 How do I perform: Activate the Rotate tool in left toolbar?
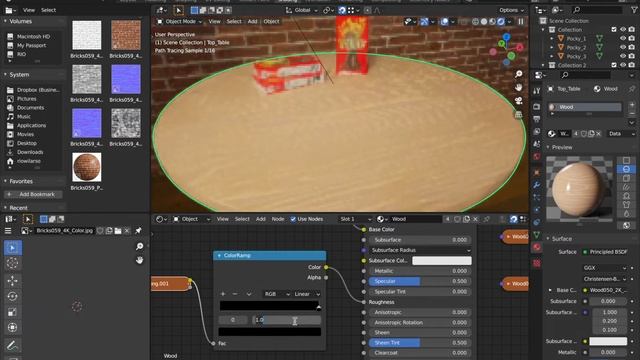pos(13,296)
